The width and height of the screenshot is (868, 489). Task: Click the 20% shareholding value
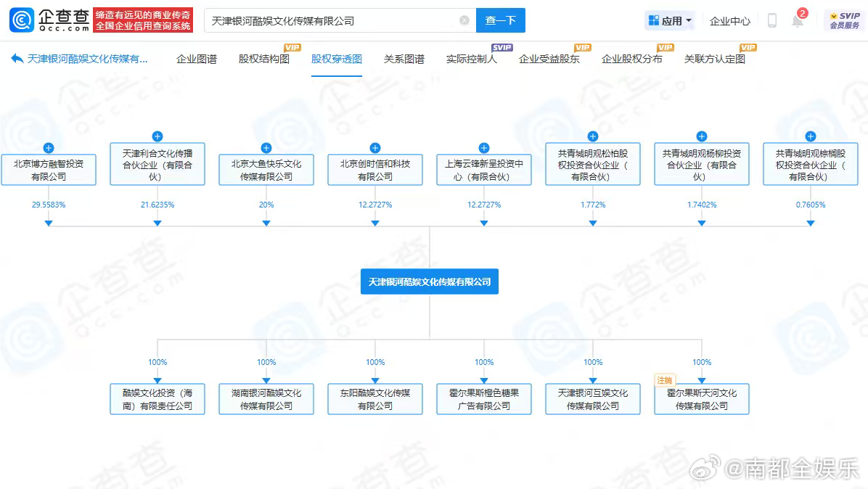point(266,205)
